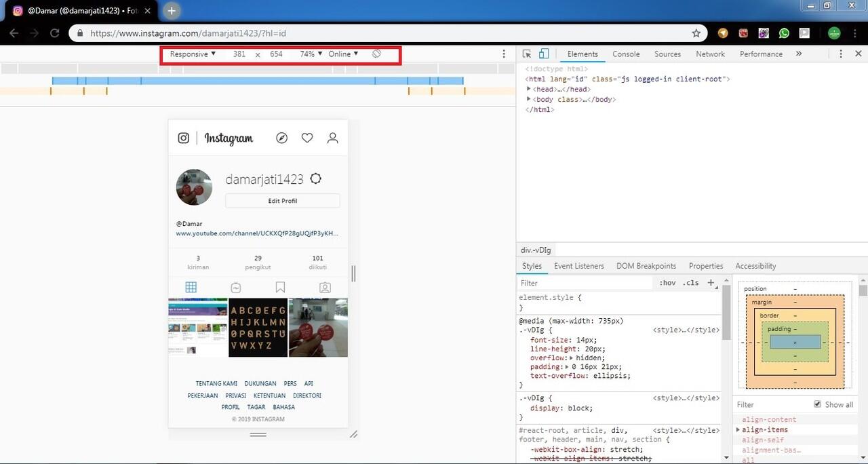This screenshot has width=868, height=464.
Task: Click the viewport width field 381
Action: pyautogui.click(x=239, y=54)
